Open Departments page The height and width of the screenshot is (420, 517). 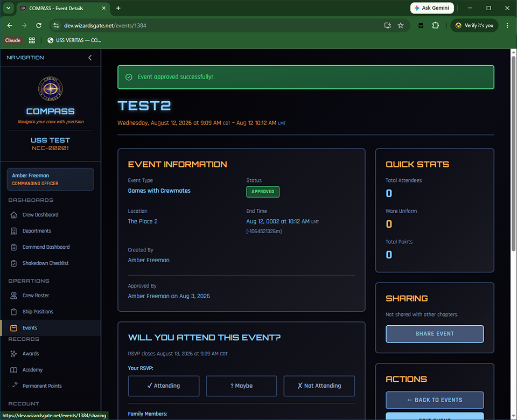coord(37,231)
